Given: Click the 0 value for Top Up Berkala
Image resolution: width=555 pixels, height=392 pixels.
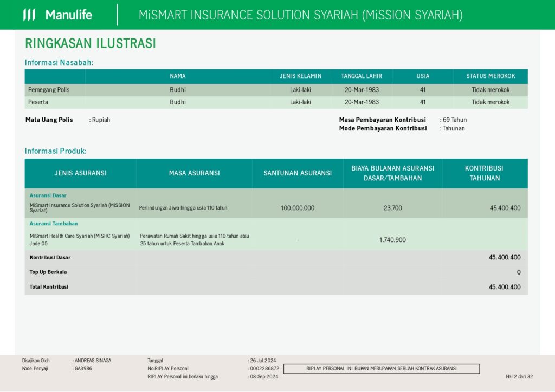Looking at the screenshot, I should [x=519, y=272].
